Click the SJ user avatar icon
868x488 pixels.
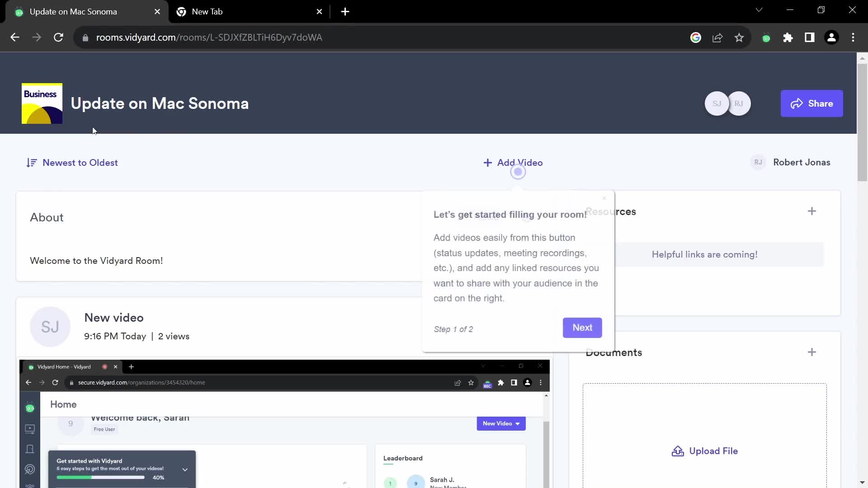click(x=715, y=103)
